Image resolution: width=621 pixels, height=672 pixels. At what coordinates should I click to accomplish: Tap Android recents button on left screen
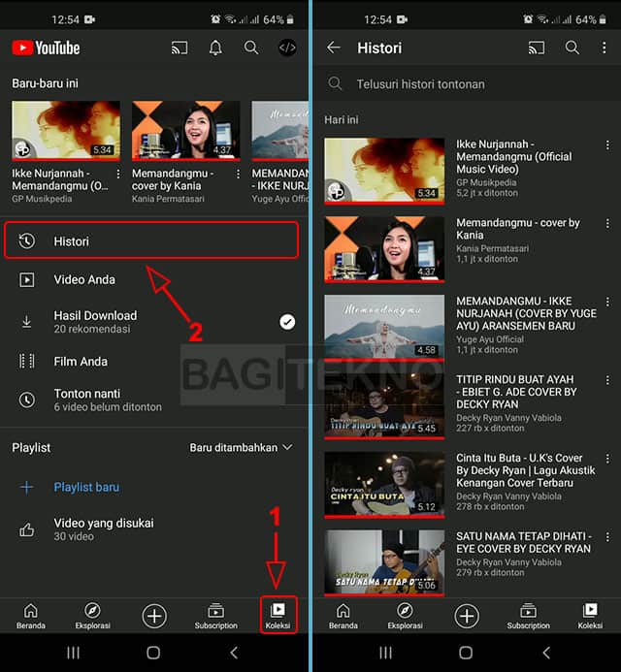tap(74, 653)
